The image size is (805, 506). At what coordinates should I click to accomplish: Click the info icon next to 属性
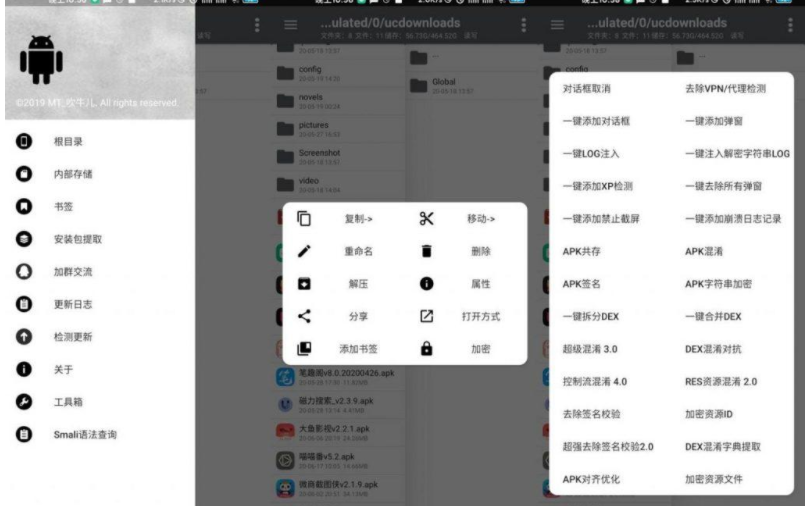pos(426,284)
